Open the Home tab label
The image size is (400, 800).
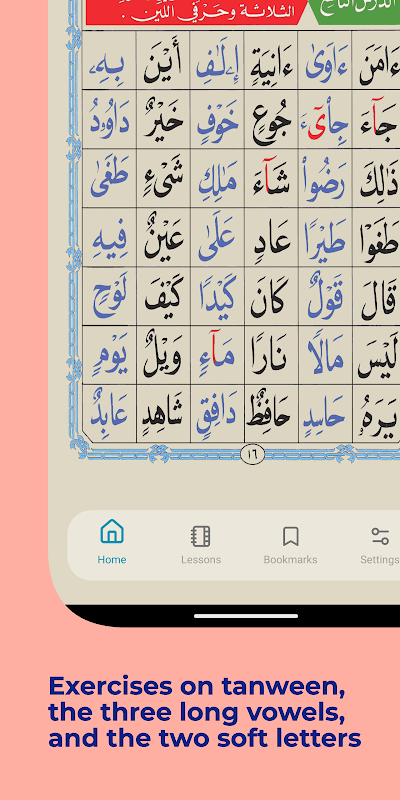[112, 560]
